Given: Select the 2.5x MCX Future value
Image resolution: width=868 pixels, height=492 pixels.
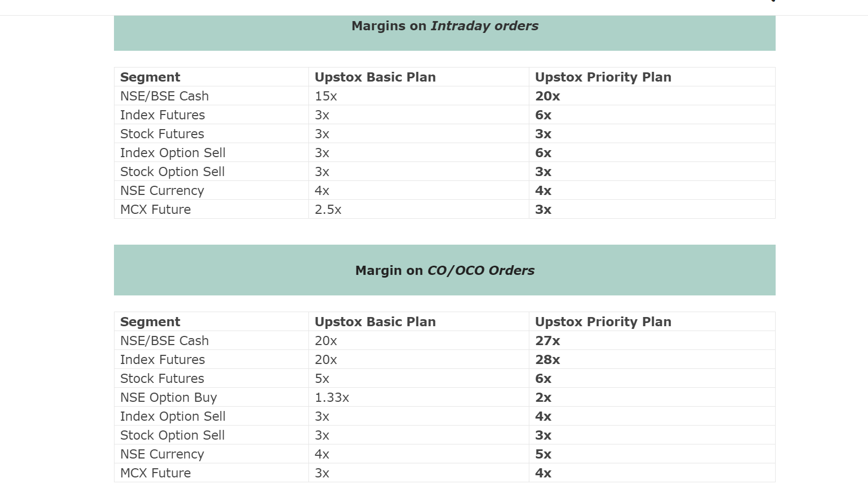Looking at the screenshot, I should (x=328, y=210).
